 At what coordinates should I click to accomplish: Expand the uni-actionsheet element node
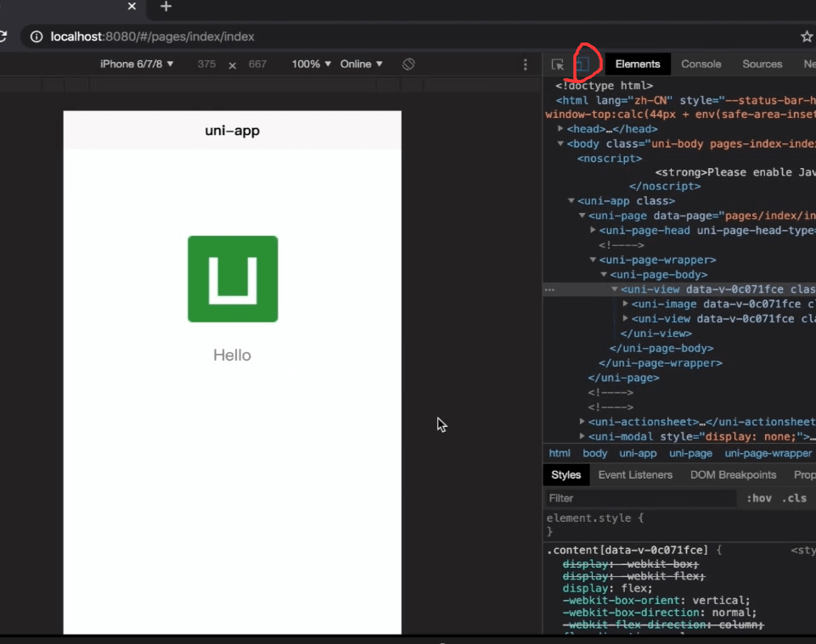point(582,422)
